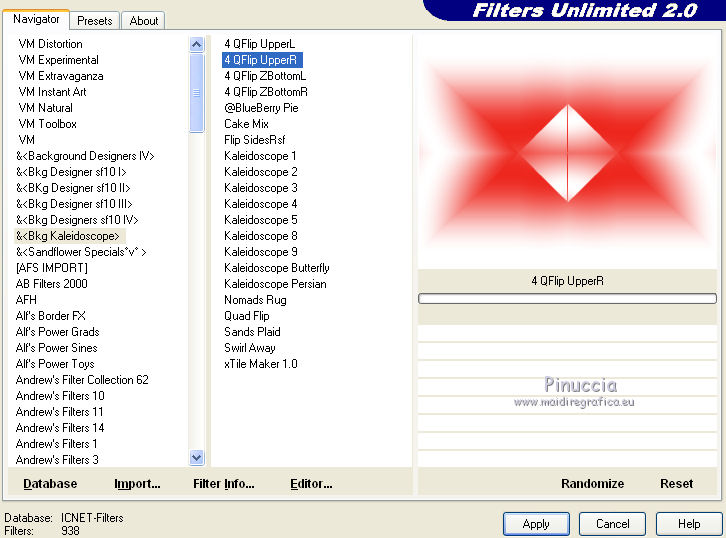This screenshot has height=538, width=726.
Task: Choose the xTile Maker 1.0 filter
Action: coord(261,364)
